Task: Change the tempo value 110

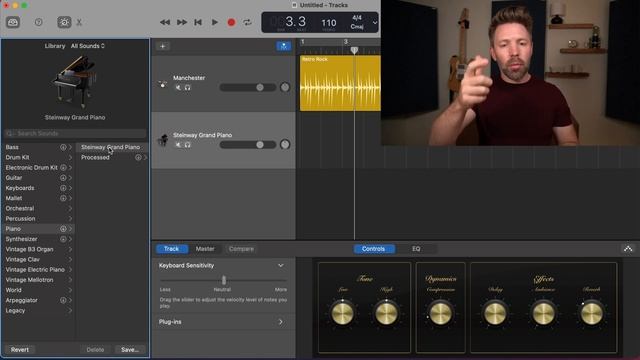Action: coord(329,23)
